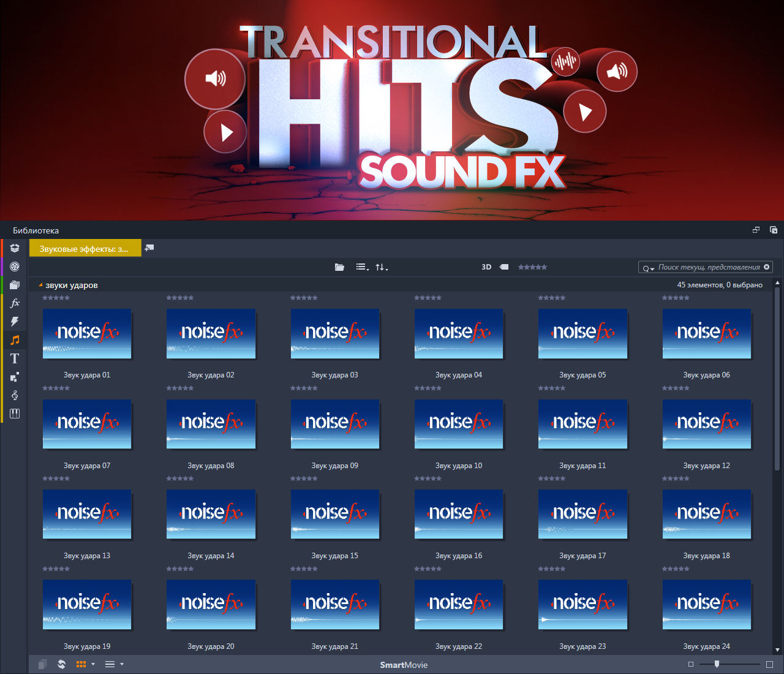Toggle the tag filter in toolbar
This screenshot has height=674, width=784.
(504, 267)
